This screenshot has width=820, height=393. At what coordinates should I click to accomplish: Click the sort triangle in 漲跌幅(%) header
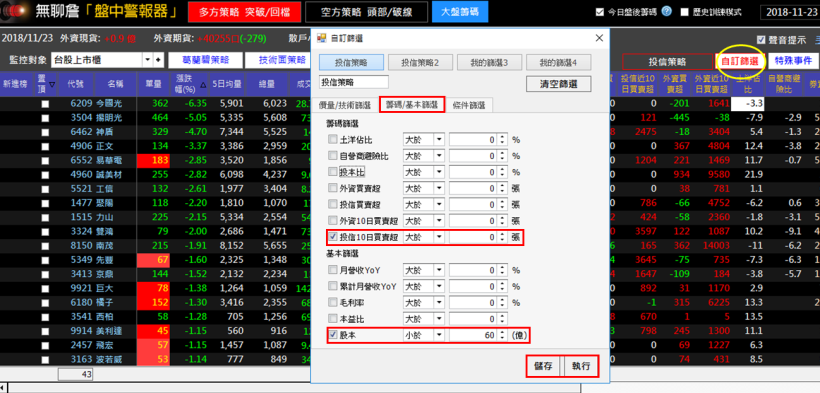coord(203,84)
